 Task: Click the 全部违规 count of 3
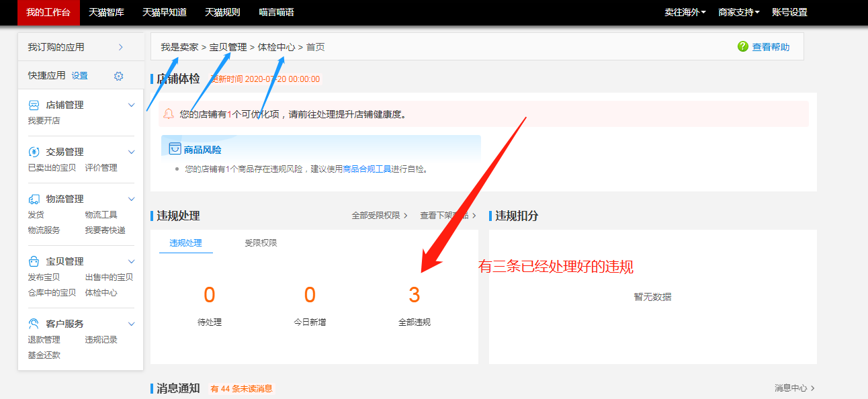click(415, 295)
